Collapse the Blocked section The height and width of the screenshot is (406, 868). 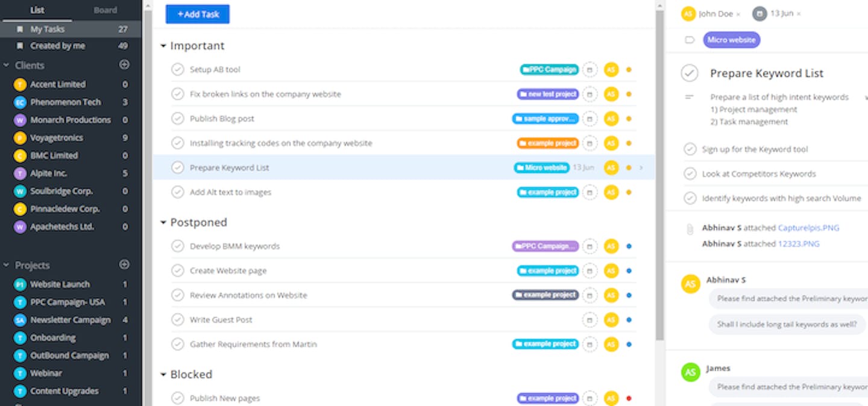[163, 375]
